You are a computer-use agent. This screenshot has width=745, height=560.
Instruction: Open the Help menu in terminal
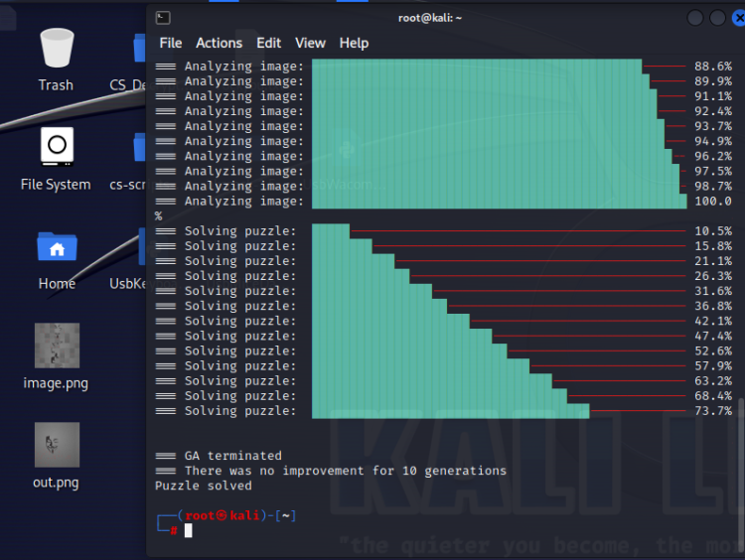[x=354, y=43]
